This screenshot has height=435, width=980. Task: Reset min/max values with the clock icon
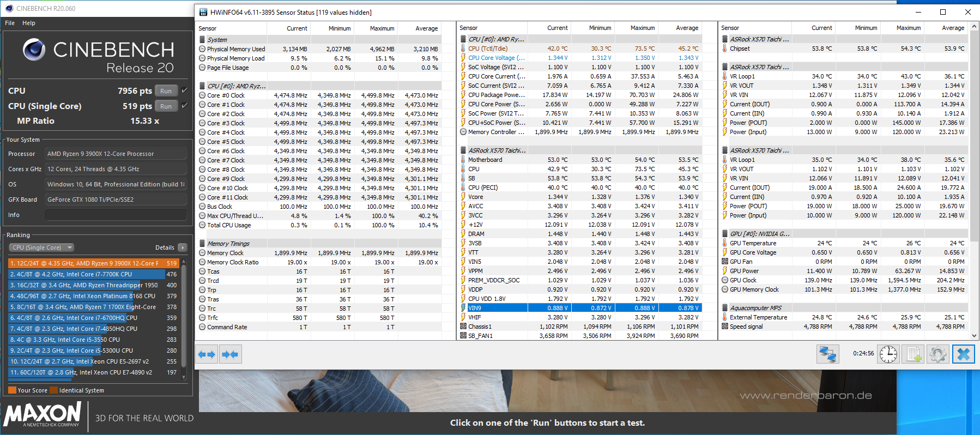coord(888,354)
